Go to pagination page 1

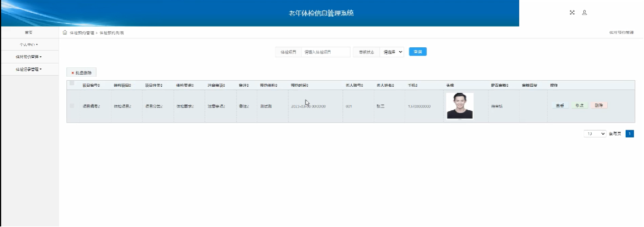pyautogui.click(x=630, y=134)
